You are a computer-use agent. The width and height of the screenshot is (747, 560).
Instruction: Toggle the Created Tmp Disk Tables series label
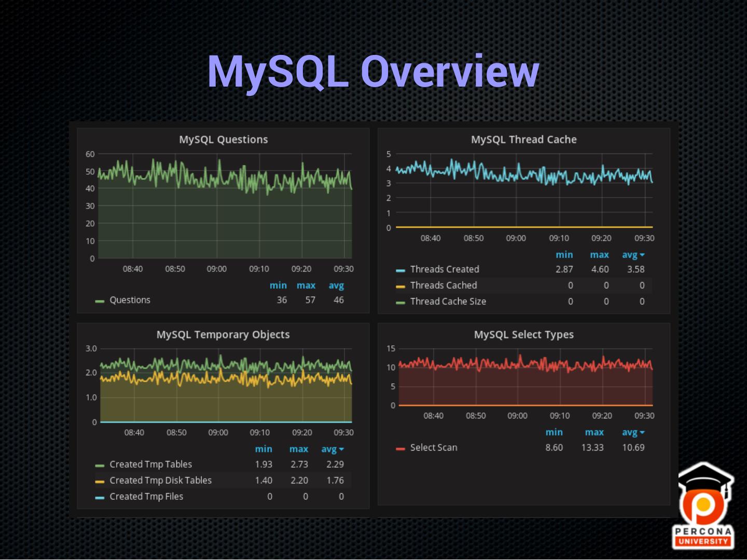point(160,481)
